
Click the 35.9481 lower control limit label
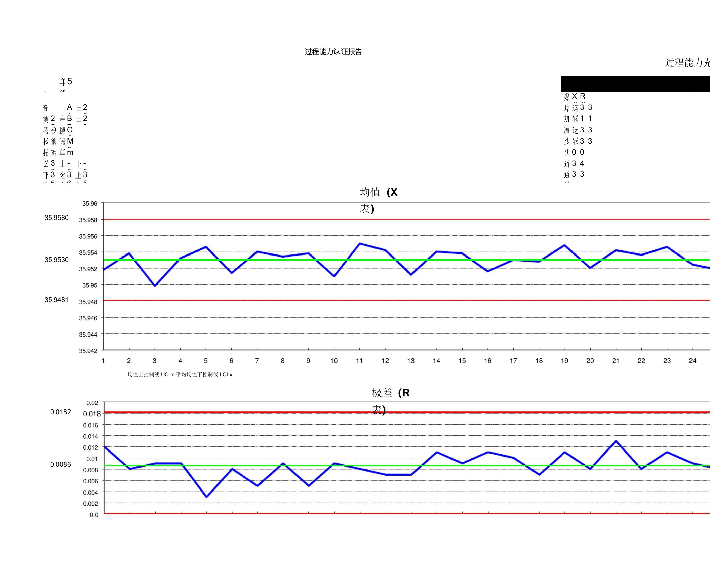(56, 300)
